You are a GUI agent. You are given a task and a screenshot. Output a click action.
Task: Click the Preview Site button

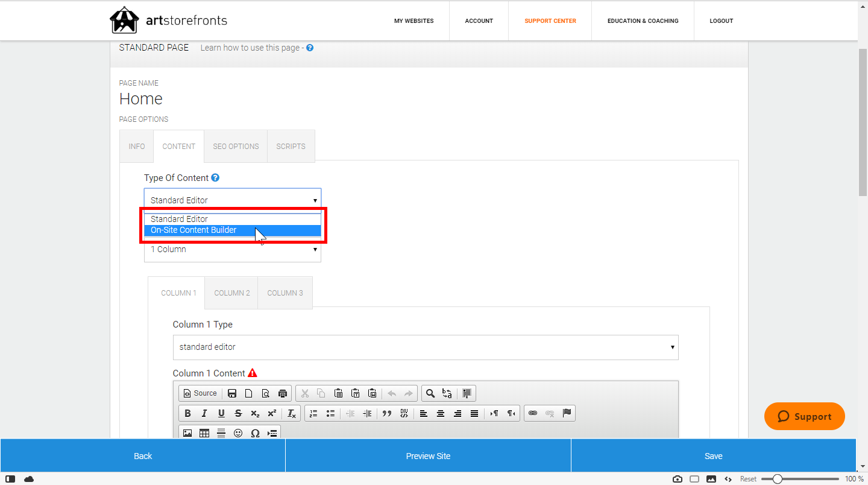coord(428,456)
